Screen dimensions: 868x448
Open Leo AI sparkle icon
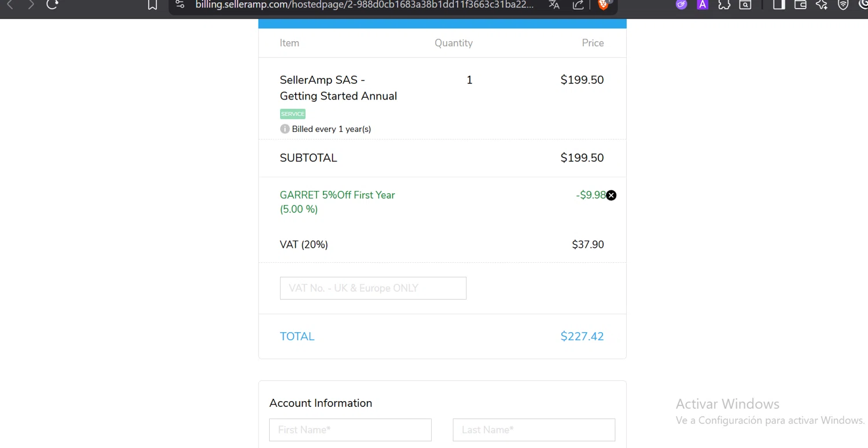[822, 5]
